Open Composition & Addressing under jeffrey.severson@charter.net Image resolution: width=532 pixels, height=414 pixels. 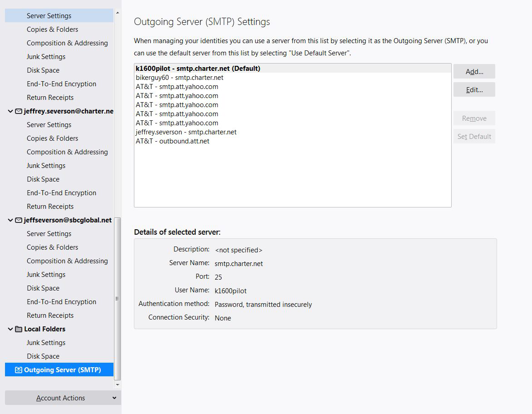[x=67, y=152]
